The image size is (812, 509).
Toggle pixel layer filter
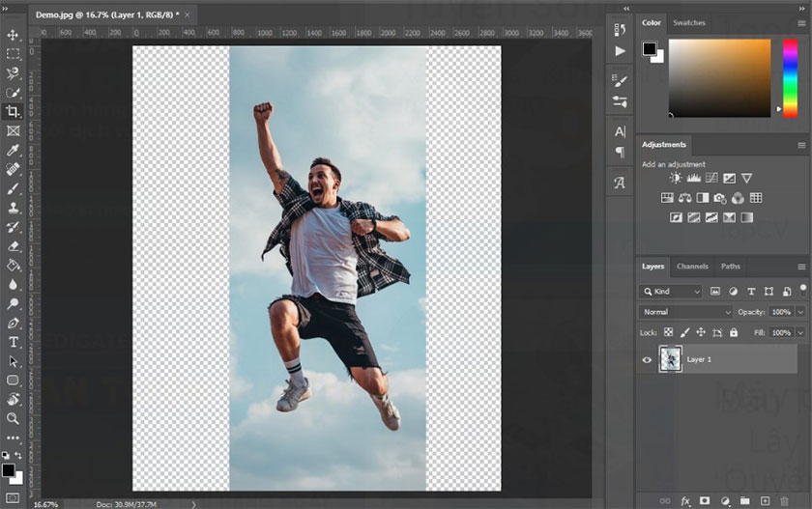pos(715,292)
